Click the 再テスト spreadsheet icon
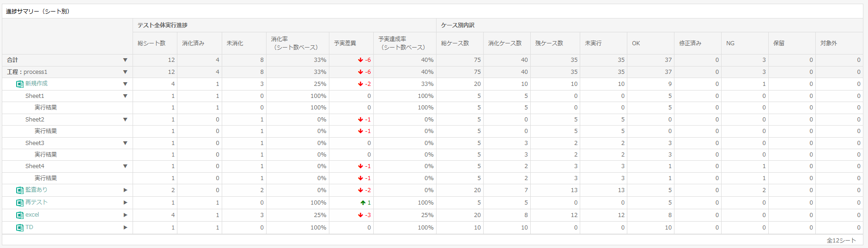Screen dimensions: 868x248 pyautogui.click(x=20, y=203)
